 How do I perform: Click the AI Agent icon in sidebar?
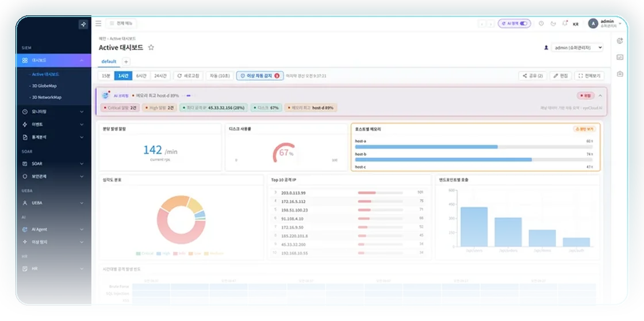(25, 230)
